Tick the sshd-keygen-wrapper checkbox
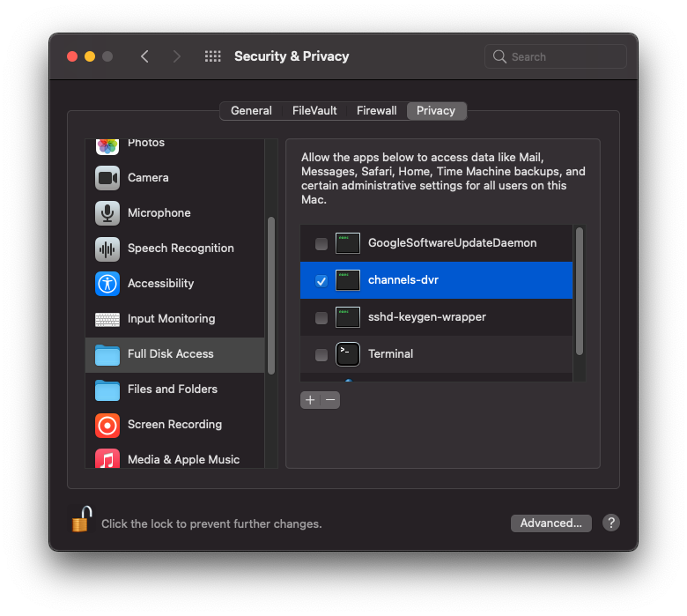687x616 pixels. click(x=321, y=318)
